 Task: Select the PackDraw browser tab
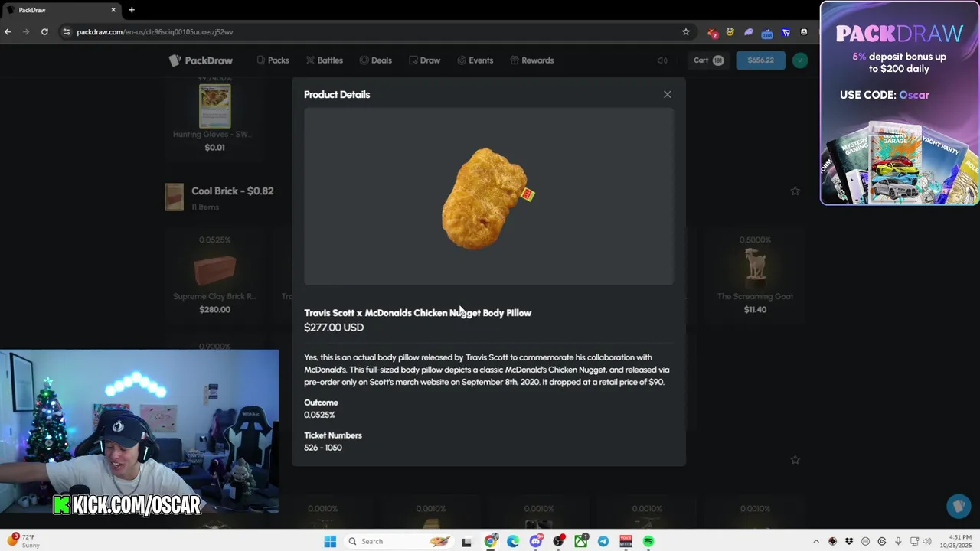click(61, 10)
